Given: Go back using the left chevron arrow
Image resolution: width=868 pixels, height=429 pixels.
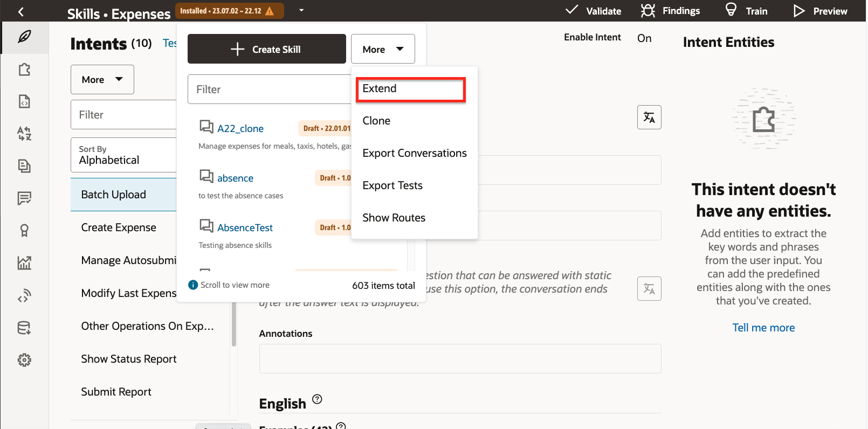Looking at the screenshot, I should click(x=21, y=11).
